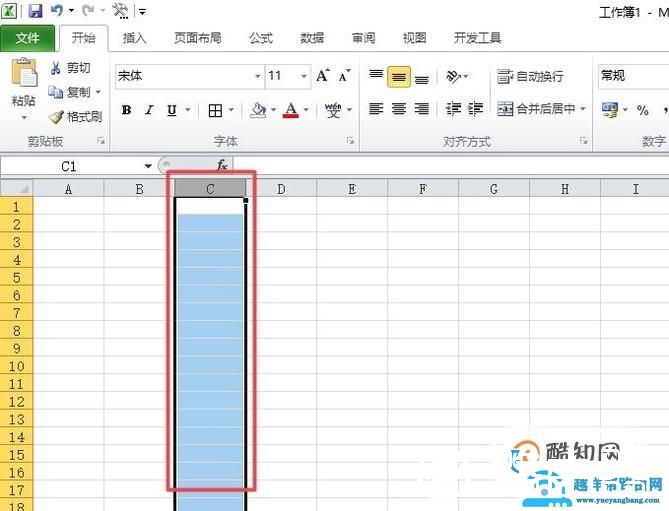Click the Save icon in quick access toolbar

tap(35, 10)
